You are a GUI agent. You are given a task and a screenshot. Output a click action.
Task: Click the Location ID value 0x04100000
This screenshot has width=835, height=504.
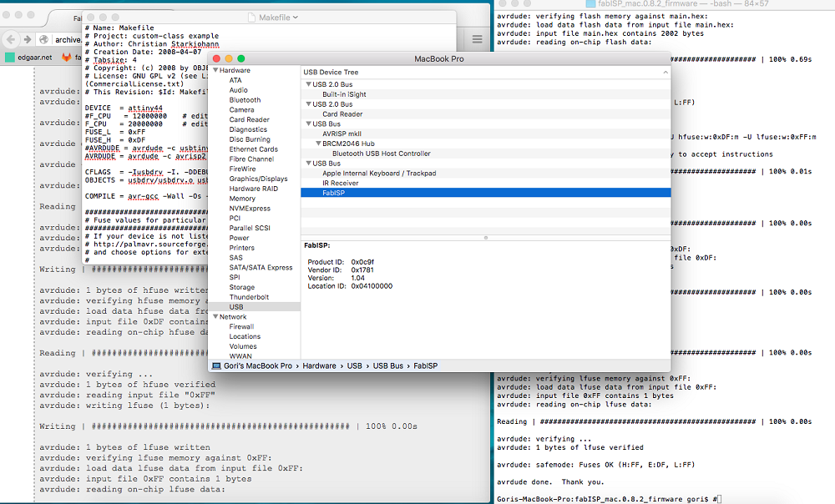tap(372, 286)
